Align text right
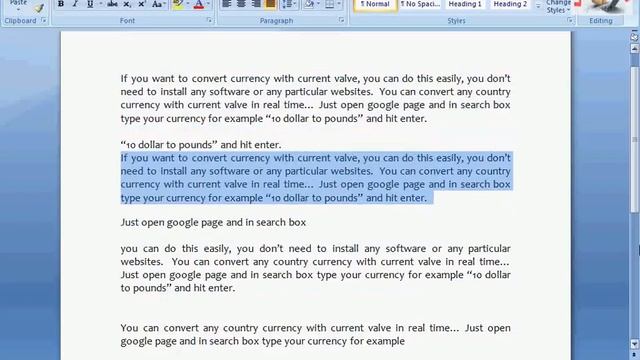The image size is (640, 360). [256, 4]
